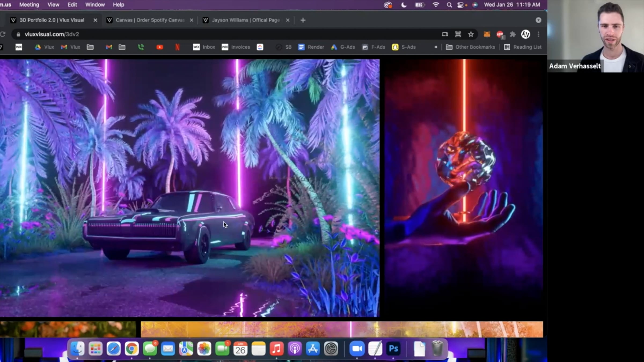The width and height of the screenshot is (644, 362).
Task: Open Control Center in menu bar
Action: pos(460,5)
